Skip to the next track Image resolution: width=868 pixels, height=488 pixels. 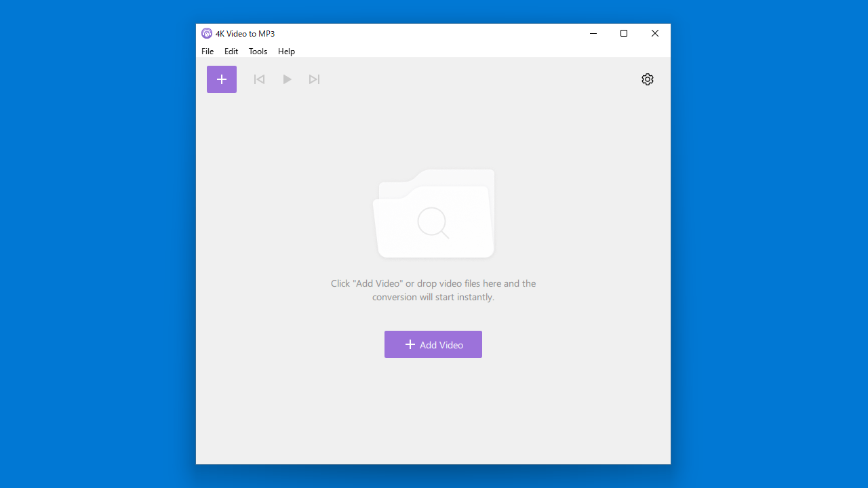click(314, 79)
